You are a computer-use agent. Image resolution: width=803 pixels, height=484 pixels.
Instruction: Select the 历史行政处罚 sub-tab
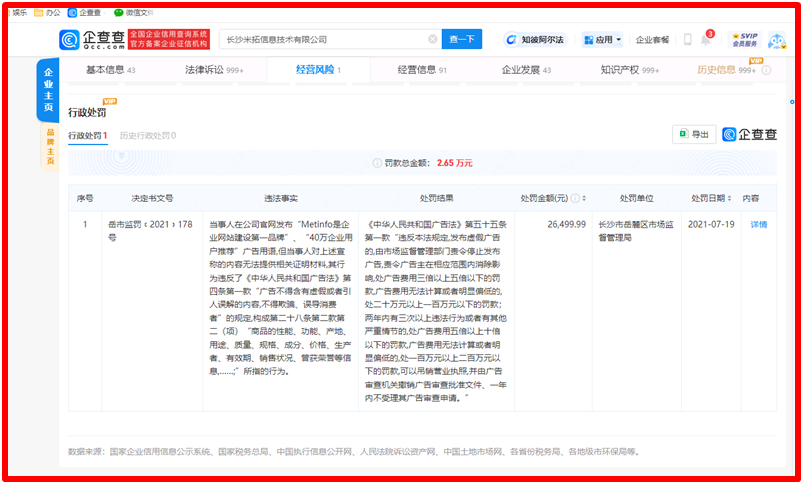coord(146,135)
